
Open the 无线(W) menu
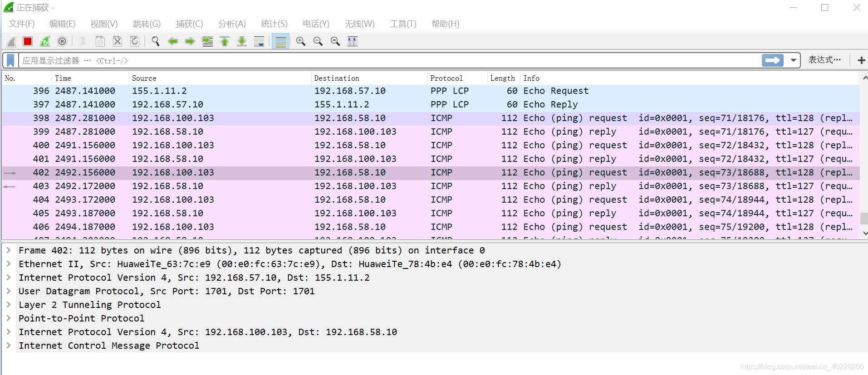tap(359, 24)
